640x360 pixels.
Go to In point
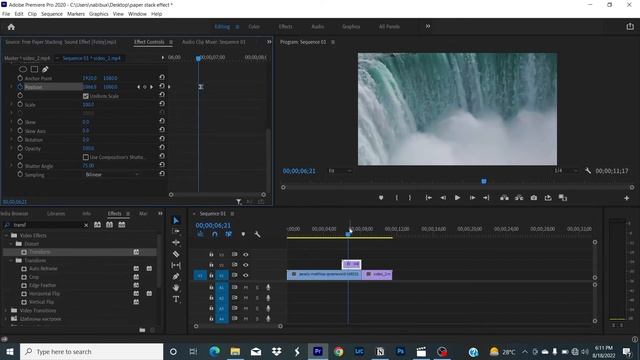click(x=429, y=198)
